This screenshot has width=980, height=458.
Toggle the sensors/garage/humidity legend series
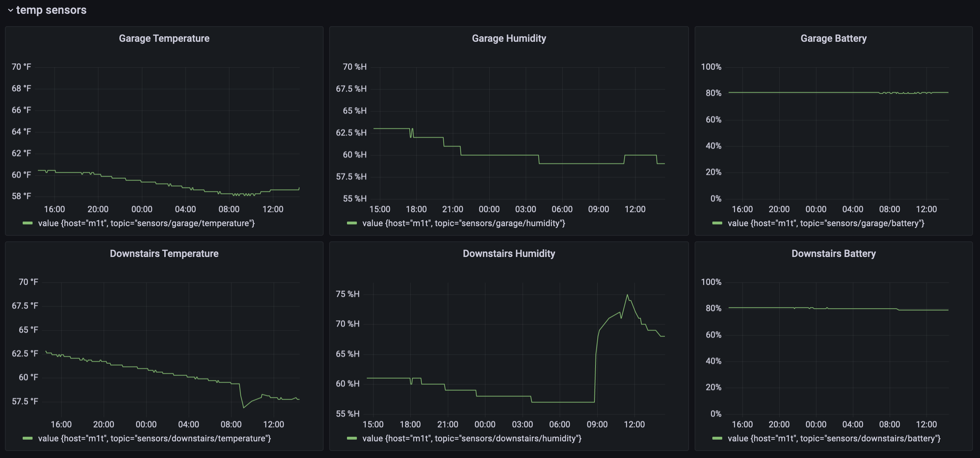[463, 223]
